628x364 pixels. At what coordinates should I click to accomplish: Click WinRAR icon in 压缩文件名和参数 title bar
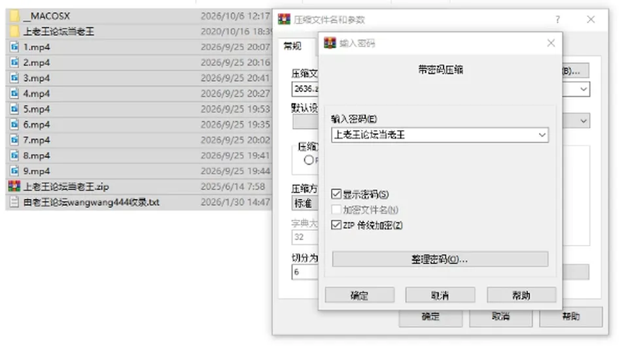click(x=284, y=19)
